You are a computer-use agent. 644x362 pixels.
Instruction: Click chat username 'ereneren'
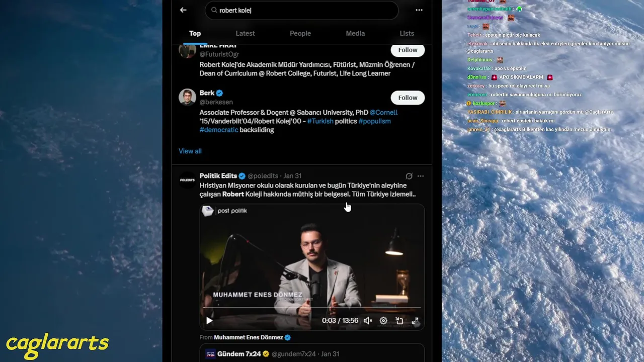click(477, 95)
